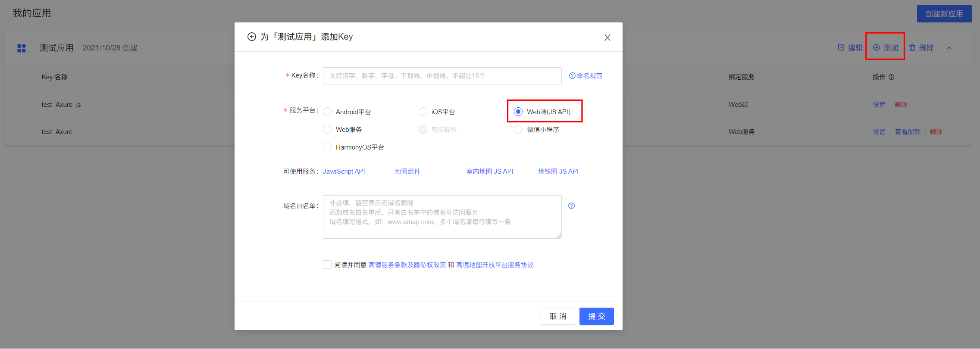The image size is (980, 349).
Task: Close the 添加Key dialog with X
Action: click(x=607, y=37)
